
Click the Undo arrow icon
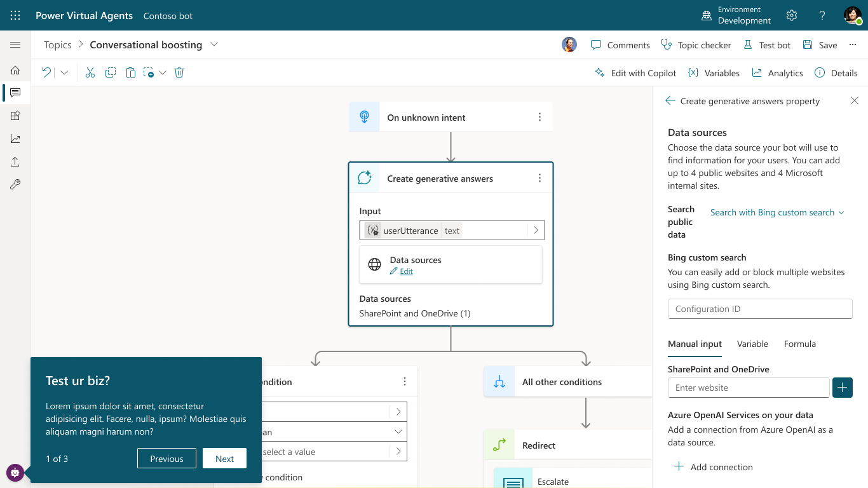click(46, 72)
